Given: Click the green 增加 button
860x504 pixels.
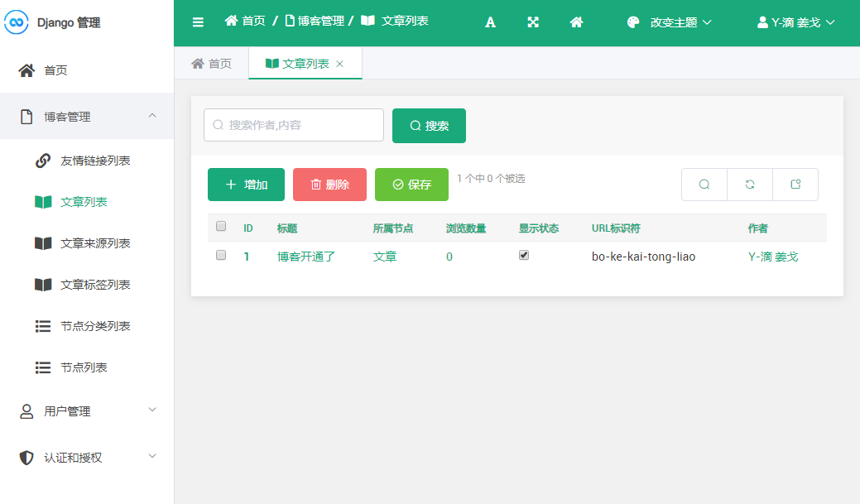Looking at the screenshot, I should point(246,185).
